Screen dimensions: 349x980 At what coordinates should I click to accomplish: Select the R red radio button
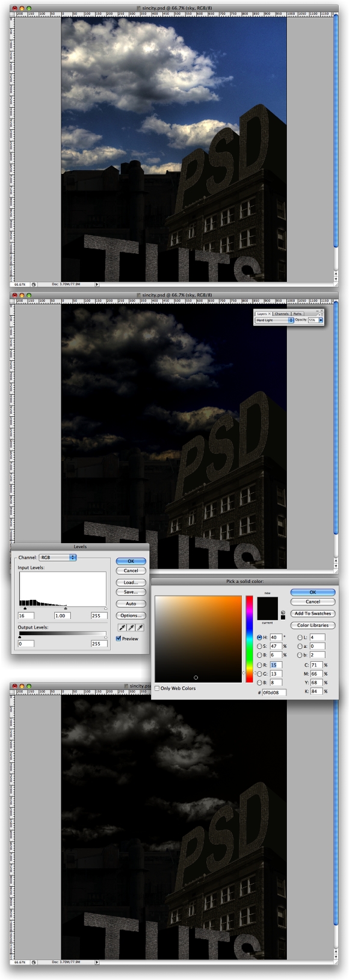259,665
